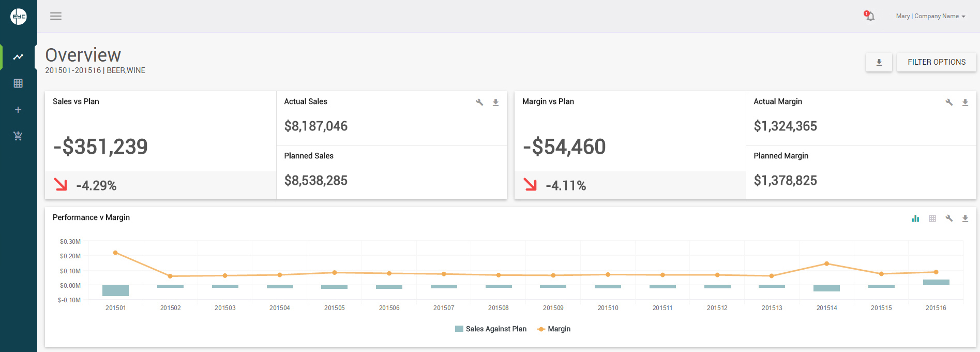Switch Performance v Margin to bar chart view
The height and width of the screenshot is (352, 980).
coord(915,218)
